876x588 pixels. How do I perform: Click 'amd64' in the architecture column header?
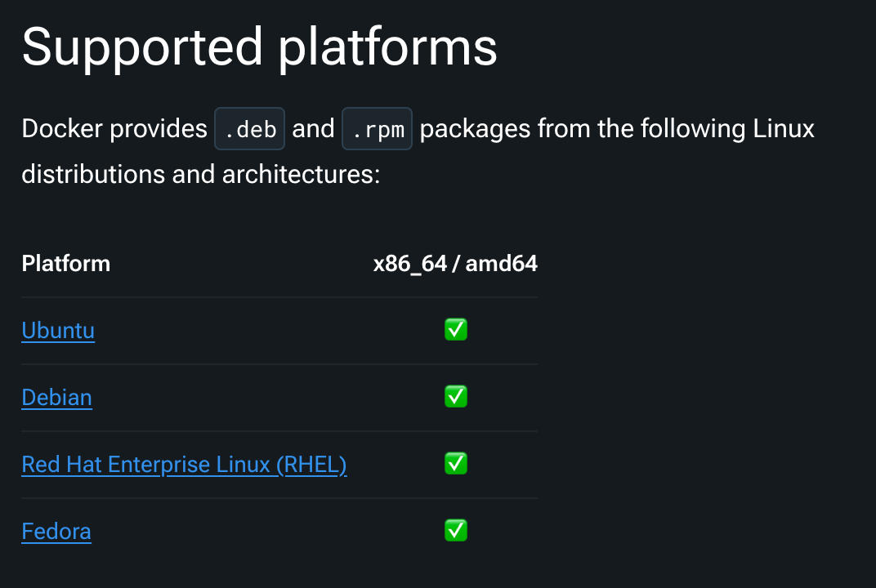[502, 264]
